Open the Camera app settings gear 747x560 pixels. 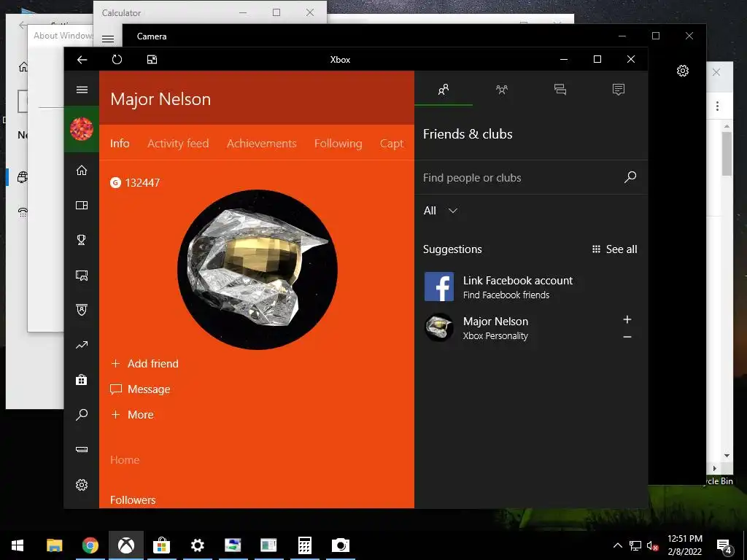683,71
